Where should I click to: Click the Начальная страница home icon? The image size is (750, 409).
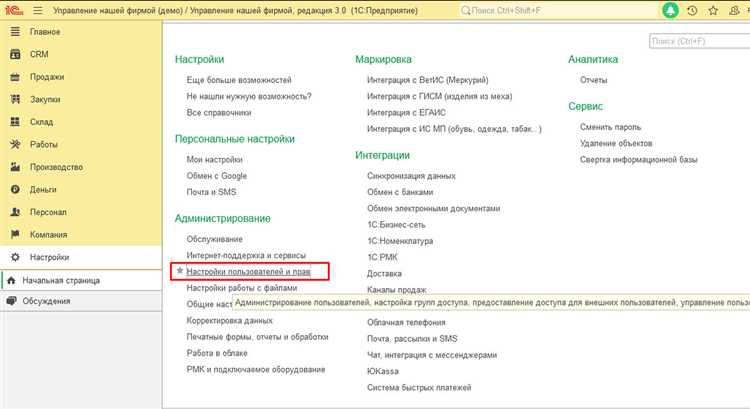point(11,280)
